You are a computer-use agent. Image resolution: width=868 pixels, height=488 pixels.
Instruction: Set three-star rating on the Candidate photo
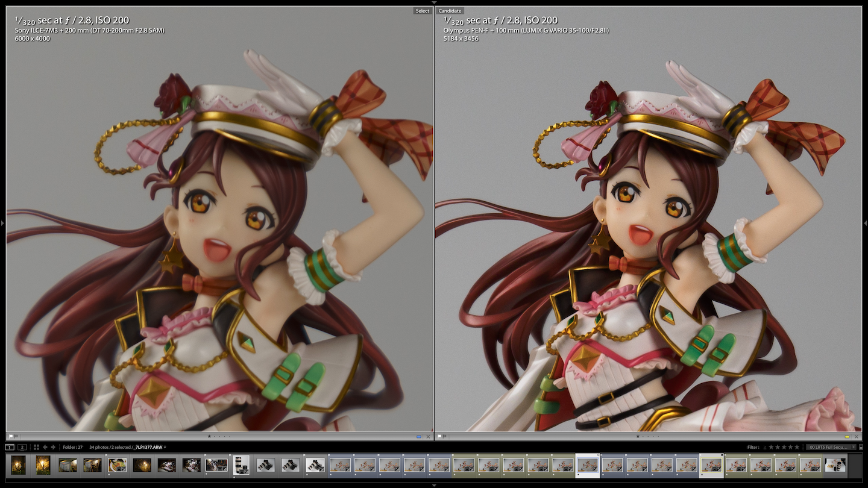tap(648, 436)
